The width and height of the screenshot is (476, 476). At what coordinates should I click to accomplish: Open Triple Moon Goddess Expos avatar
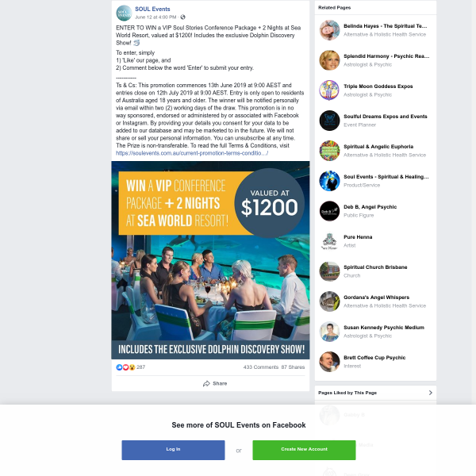coord(329,90)
